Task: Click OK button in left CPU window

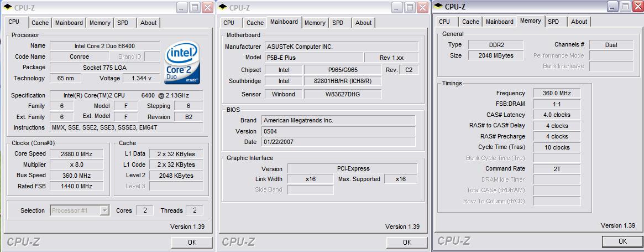Action: (192, 243)
